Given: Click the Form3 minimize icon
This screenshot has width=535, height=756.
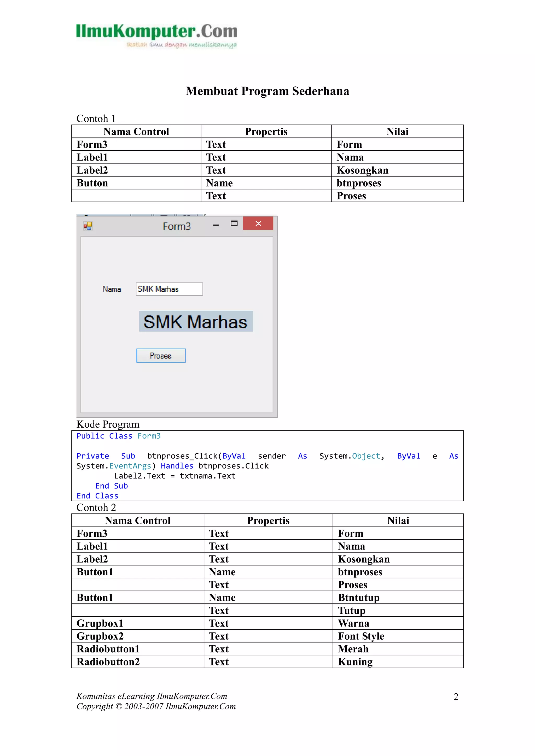Looking at the screenshot, I should [x=216, y=225].
